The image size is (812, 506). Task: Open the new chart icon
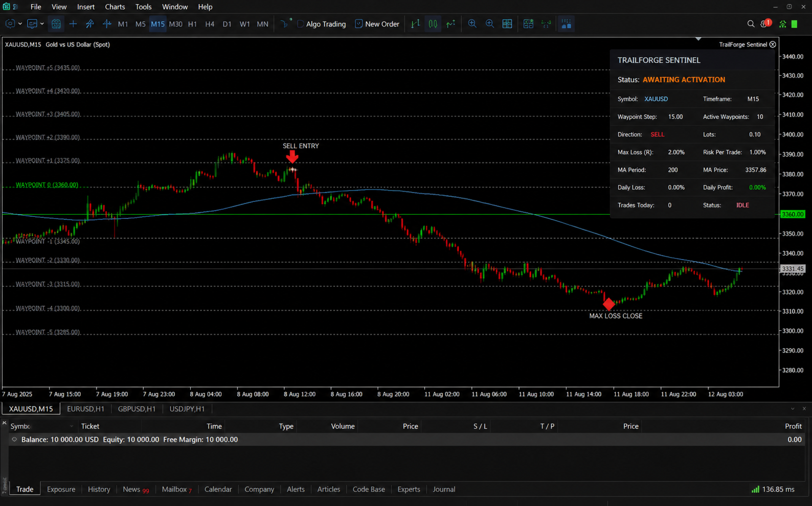tap(10, 24)
